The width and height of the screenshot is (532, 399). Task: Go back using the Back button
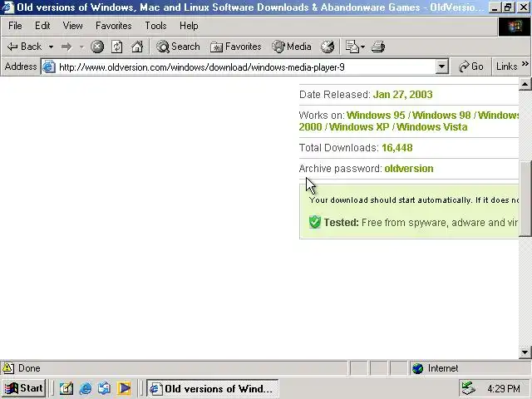[x=24, y=47]
